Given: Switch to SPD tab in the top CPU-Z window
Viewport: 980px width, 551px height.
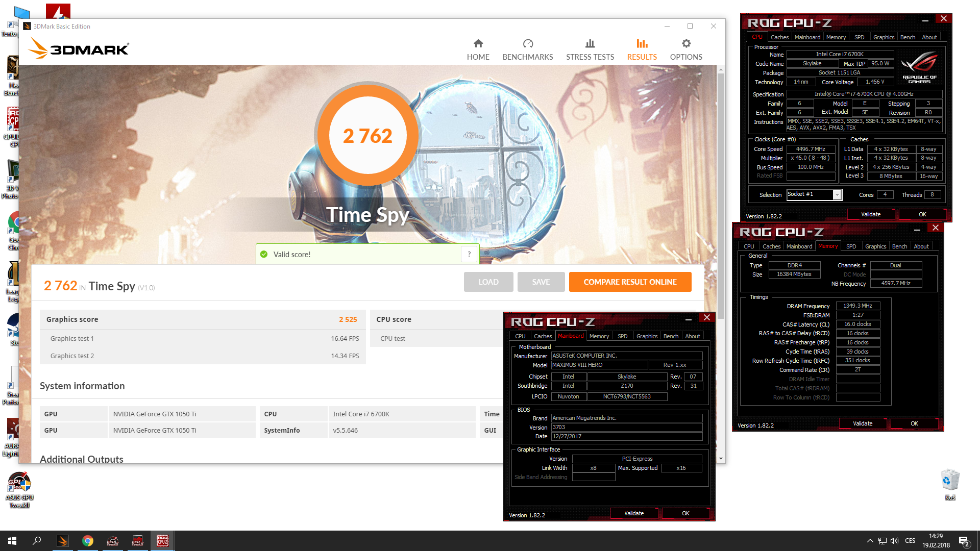Looking at the screenshot, I should pyautogui.click(x=860, y=37).
